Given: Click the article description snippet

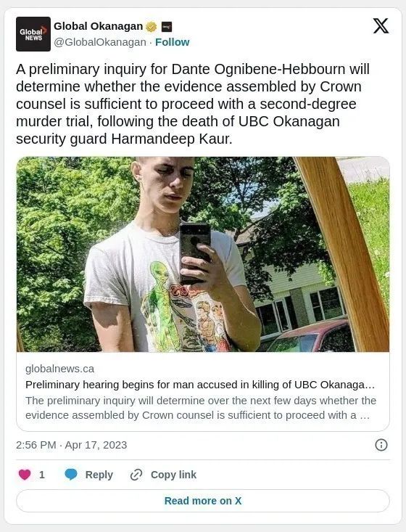Looking at the screenshot, I should 201,408.
